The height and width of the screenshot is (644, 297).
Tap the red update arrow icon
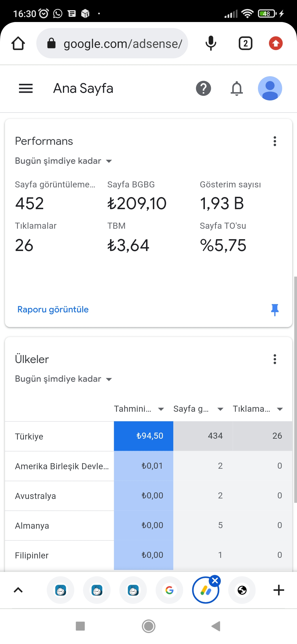click(x=276, y=43)
